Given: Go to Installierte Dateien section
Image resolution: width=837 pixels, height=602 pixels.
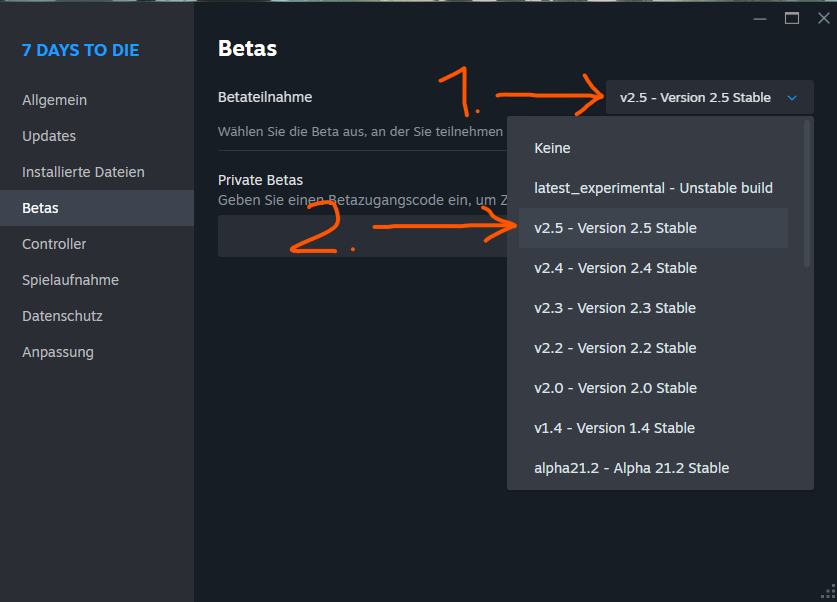Looking at the screenshot, I should [x=83, y=172].
